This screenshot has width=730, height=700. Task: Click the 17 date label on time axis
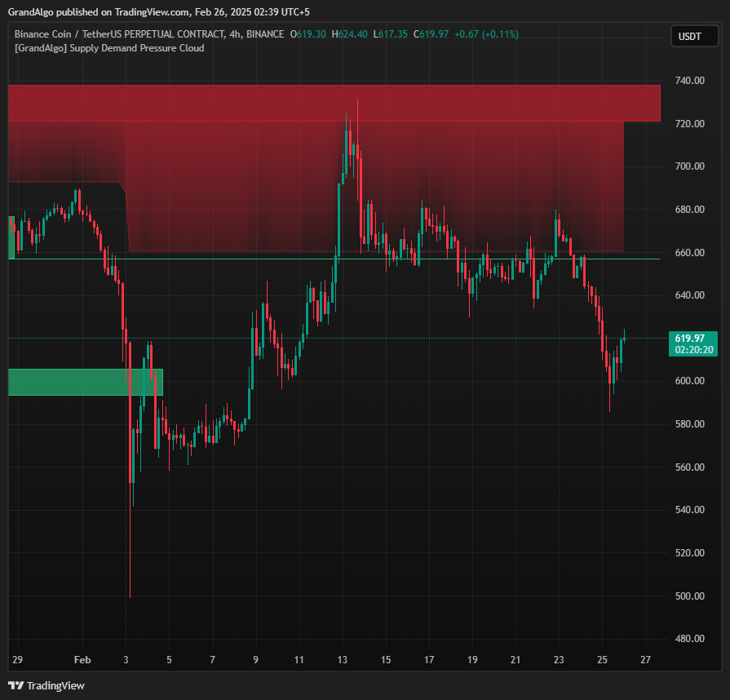pos(429,660)
